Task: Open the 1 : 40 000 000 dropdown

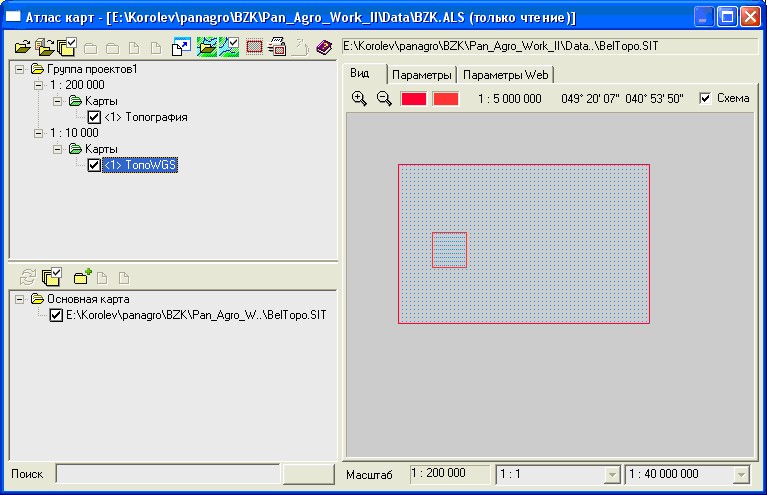Action: click(x=741, y=474)
